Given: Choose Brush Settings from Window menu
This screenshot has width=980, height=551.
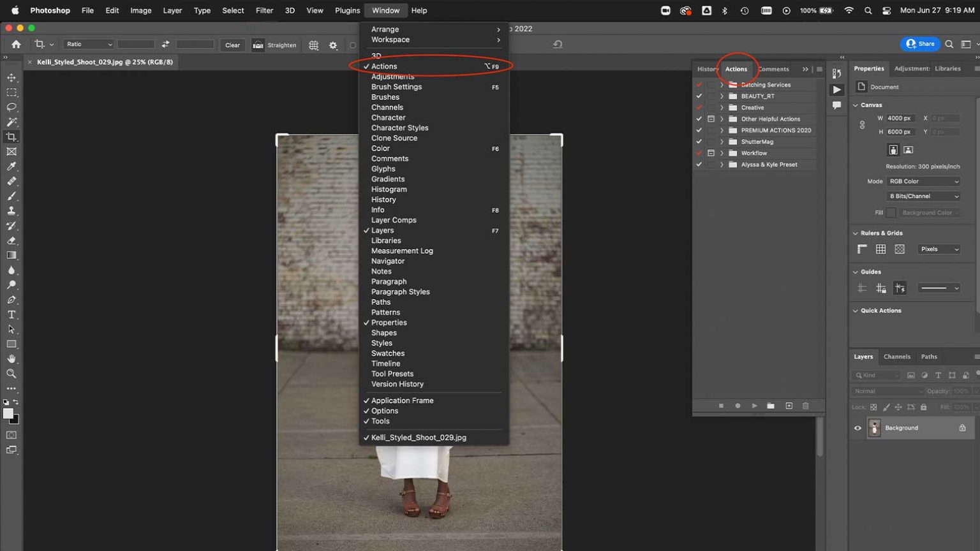Looking at the screenshot, I should (x=396, y=87).
